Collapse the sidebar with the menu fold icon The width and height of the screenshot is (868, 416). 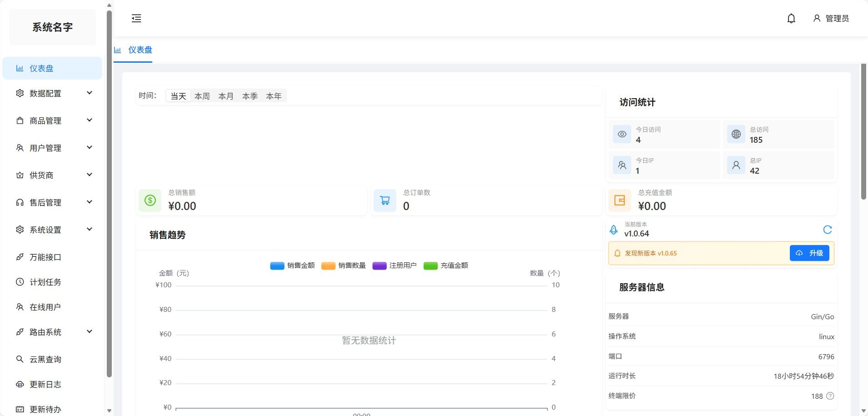tap(136, 18)
